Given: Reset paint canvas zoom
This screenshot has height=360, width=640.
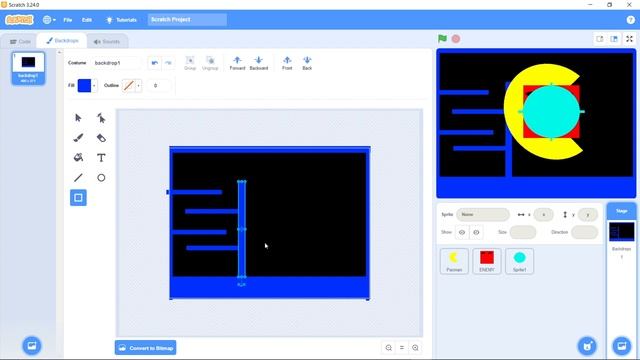Looking at the screenshot, I should (x=402, y=348).
